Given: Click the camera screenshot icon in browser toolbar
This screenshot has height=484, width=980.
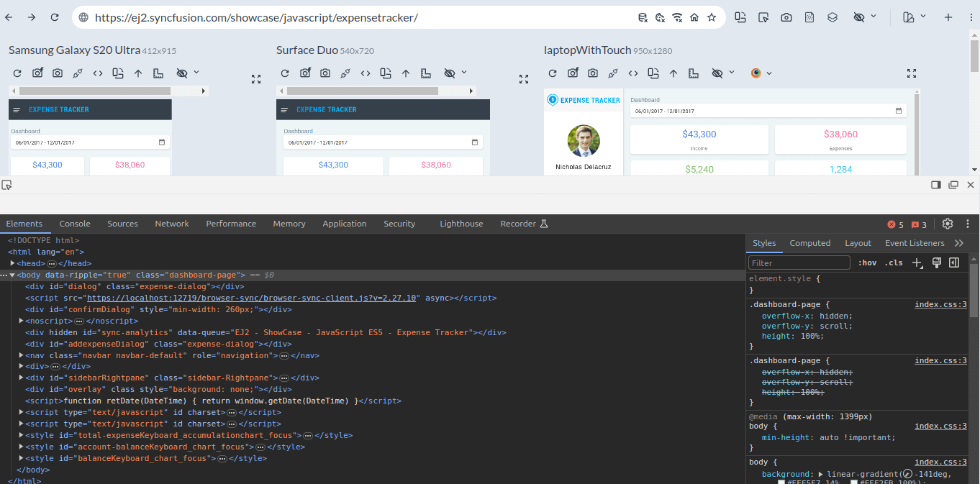Looking at the screenshot, I should point(786,17).
